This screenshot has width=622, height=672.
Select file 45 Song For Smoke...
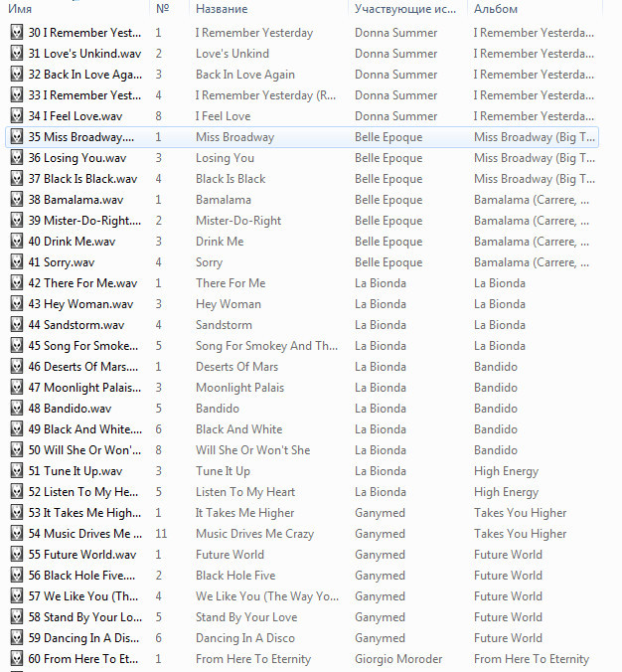pos(83,346)
